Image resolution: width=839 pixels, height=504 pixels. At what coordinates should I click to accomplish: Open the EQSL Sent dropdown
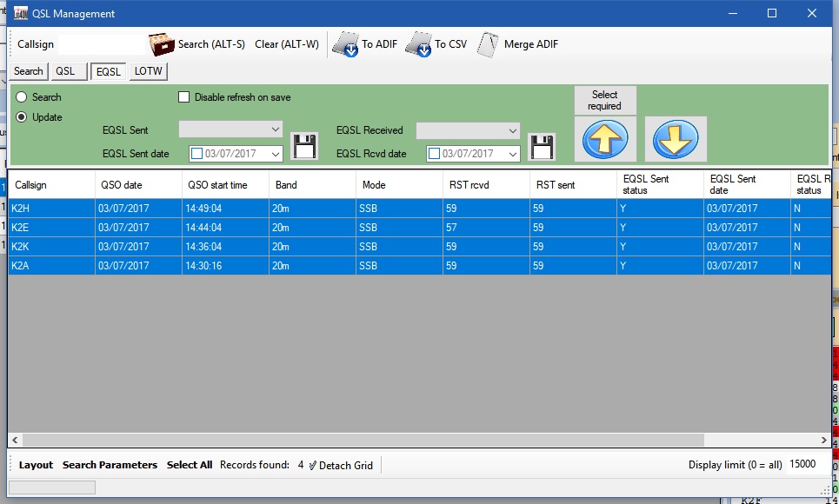[x=230, y=129]
